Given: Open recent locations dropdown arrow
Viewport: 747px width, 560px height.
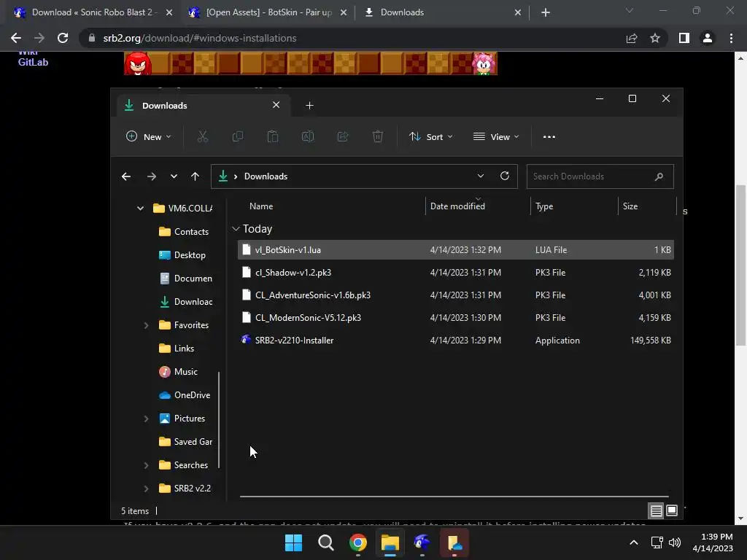Looking at the screenshot, I should [174, 176].
